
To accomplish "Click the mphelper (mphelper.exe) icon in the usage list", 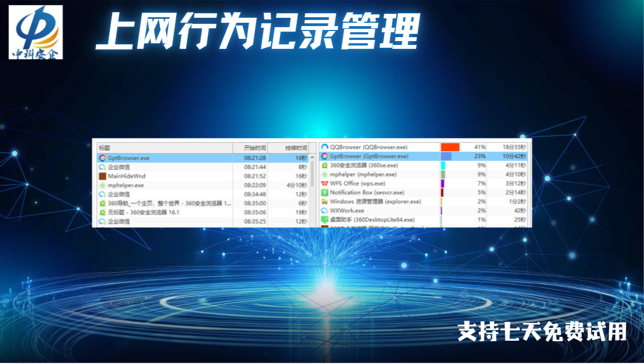I will [x=324, y=174].
